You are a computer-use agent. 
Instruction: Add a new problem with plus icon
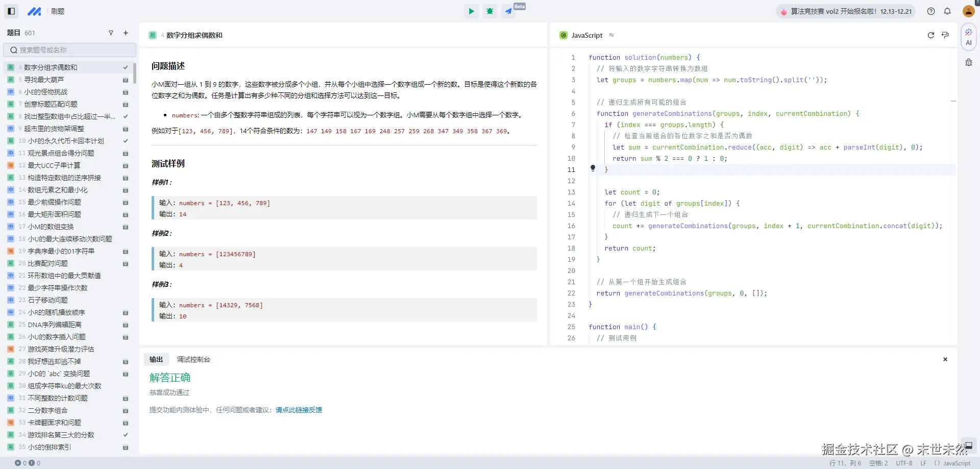(126, 33)
